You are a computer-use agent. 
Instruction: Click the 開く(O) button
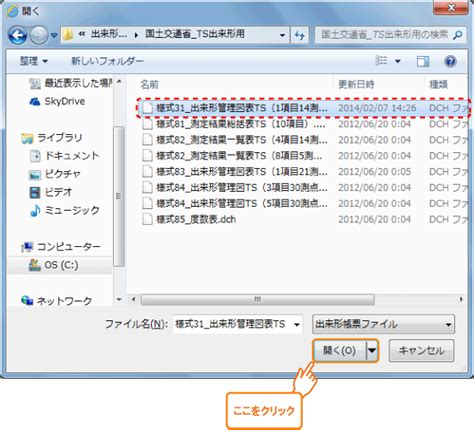click(x=340, y=350)
